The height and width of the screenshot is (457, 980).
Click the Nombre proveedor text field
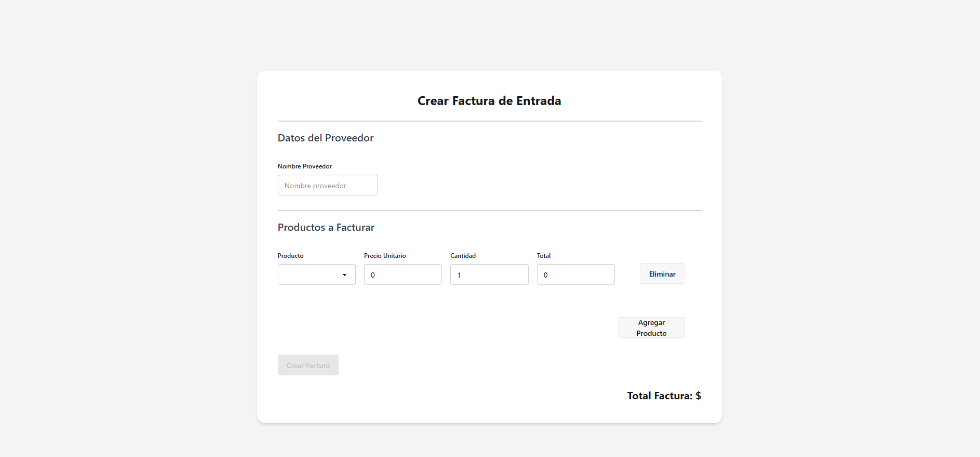click(327, 186)
